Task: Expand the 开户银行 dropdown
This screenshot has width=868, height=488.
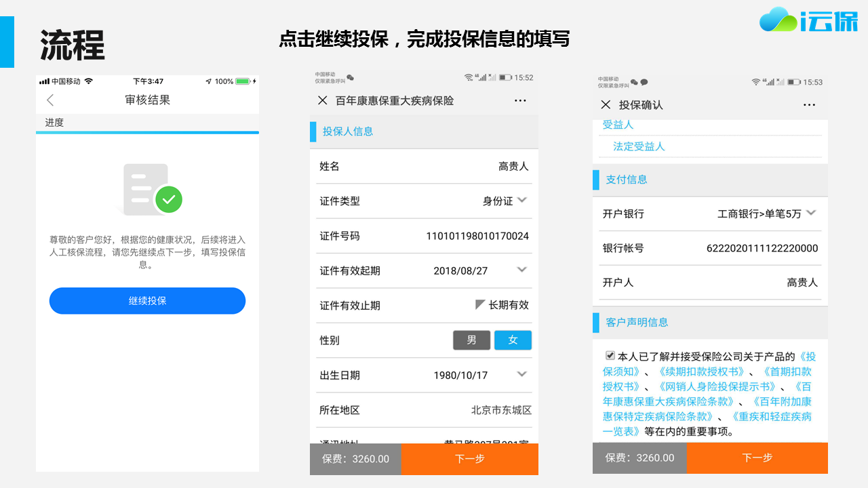Action: 811,213
